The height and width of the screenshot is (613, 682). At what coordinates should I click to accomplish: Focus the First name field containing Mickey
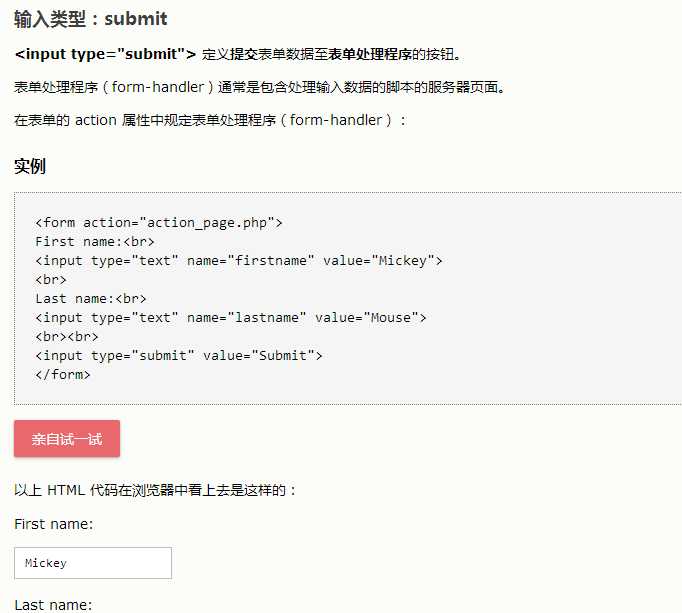93,563
